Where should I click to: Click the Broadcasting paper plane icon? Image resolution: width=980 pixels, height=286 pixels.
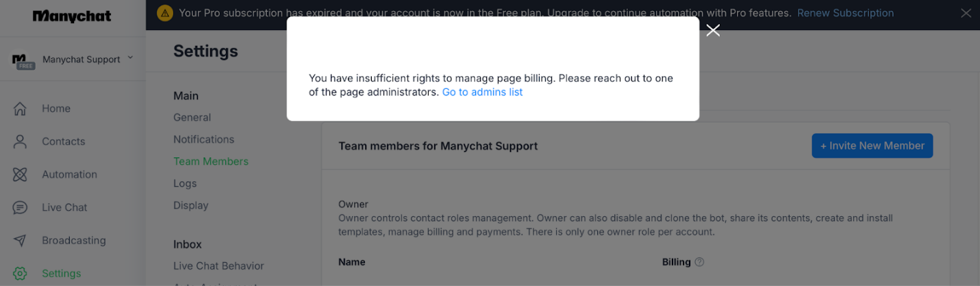(x=21, y=240)
